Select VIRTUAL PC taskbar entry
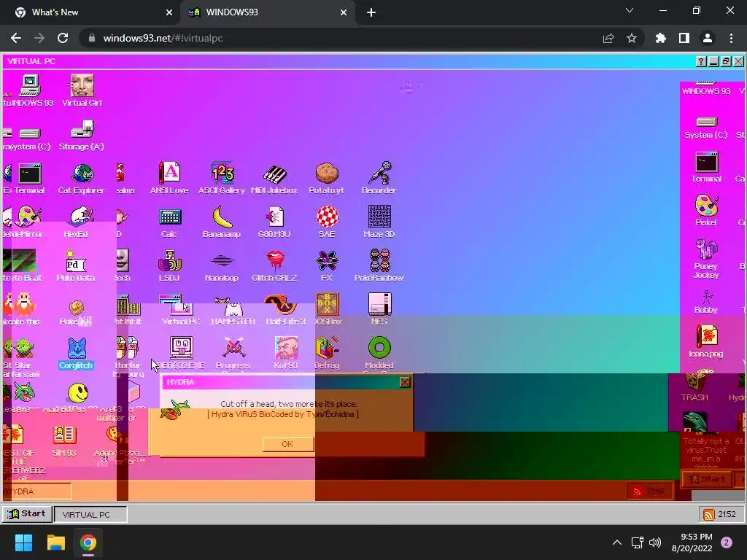The height and width of the screenshot is (560, 747). click(90, 514)
